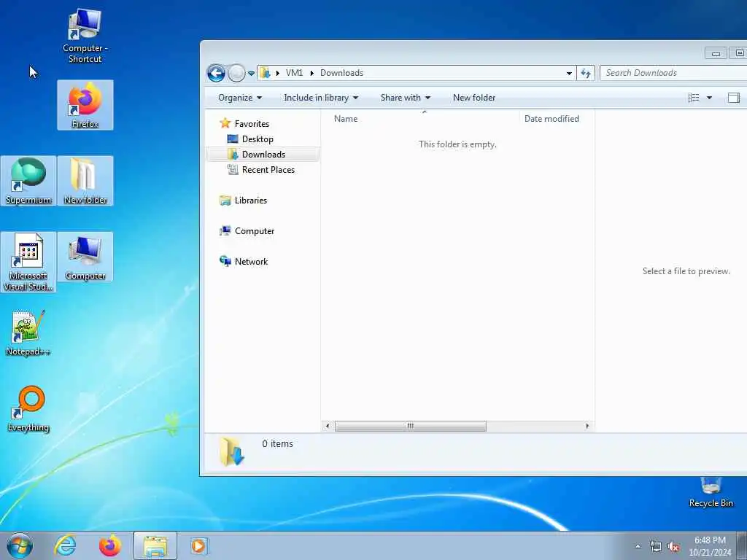Viewport: 747px width, 560px height.
Task: Select the Computer - Shortcut desktop icon
Action: [85, 36]
